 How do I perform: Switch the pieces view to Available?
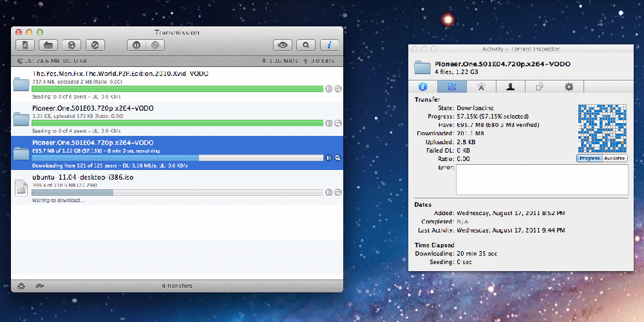point(614,158)
